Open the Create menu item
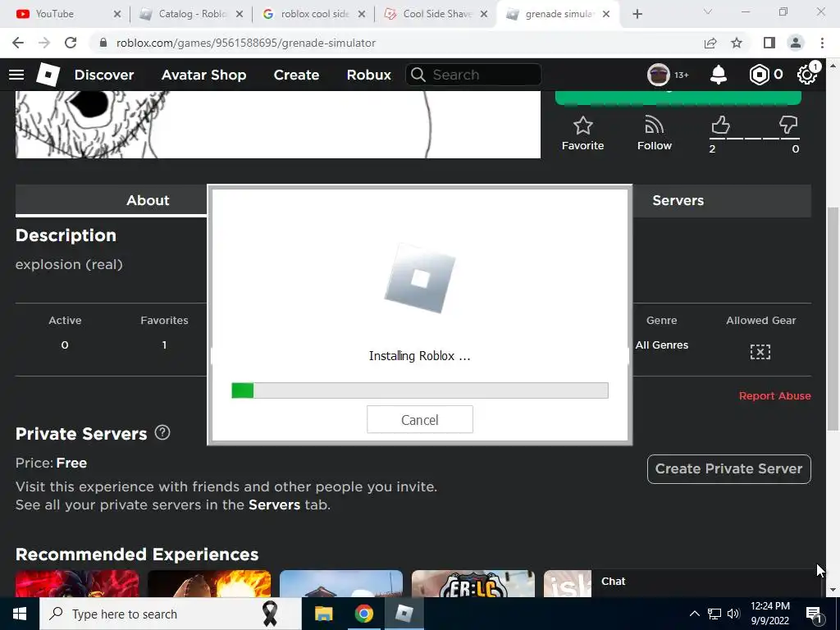Image resolution: width=840 pixels, height=630 pixels. pos(296,75)
